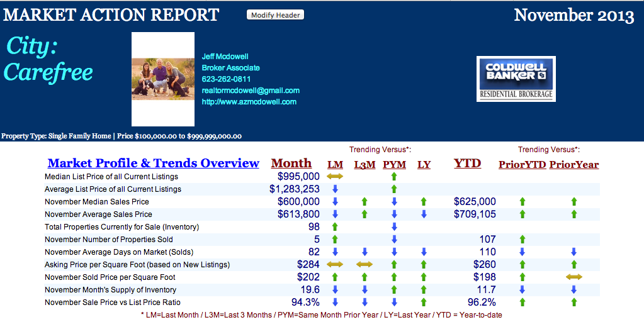Select the sideways L3M arrow for Asking Price per Square Foot

point(364,265)
